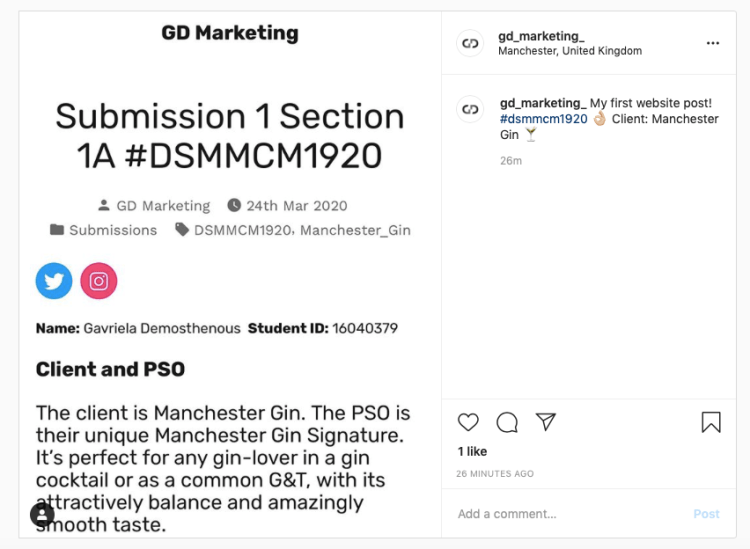Viewport: 750px width, 549px height.
Task: Click the Twitter icon in the post image
Action: [54, 281]
